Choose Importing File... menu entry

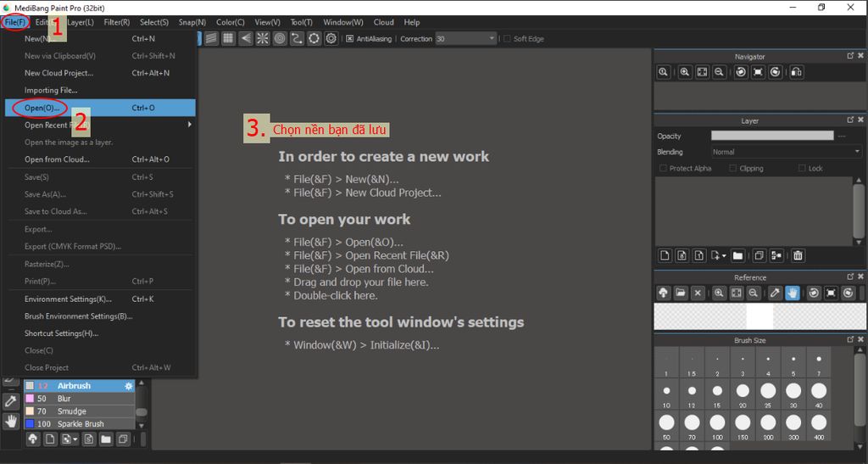tap(100, 90)
